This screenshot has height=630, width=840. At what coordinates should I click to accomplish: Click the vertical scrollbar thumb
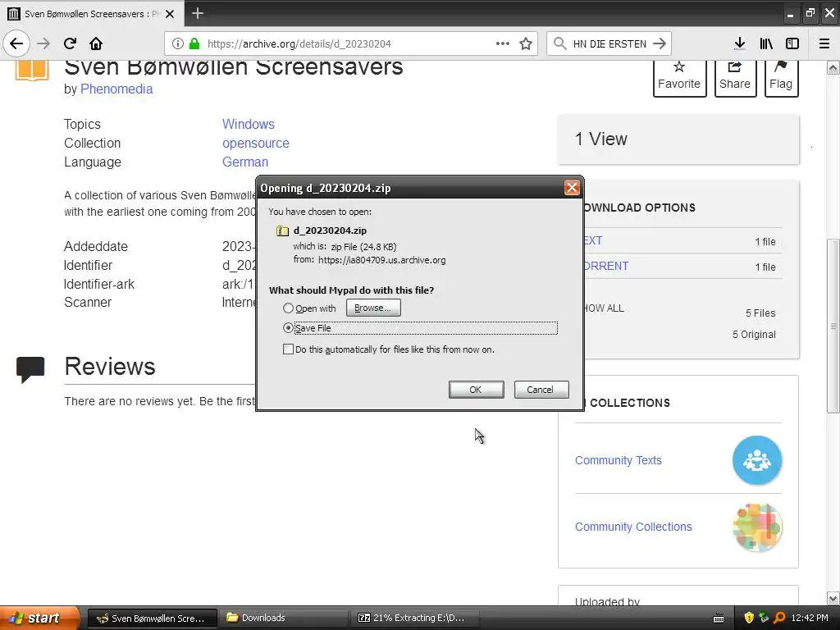(833, 326)
